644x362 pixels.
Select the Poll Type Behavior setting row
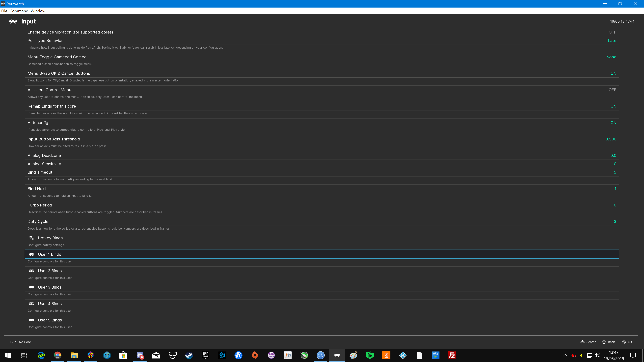click(322, 40)
